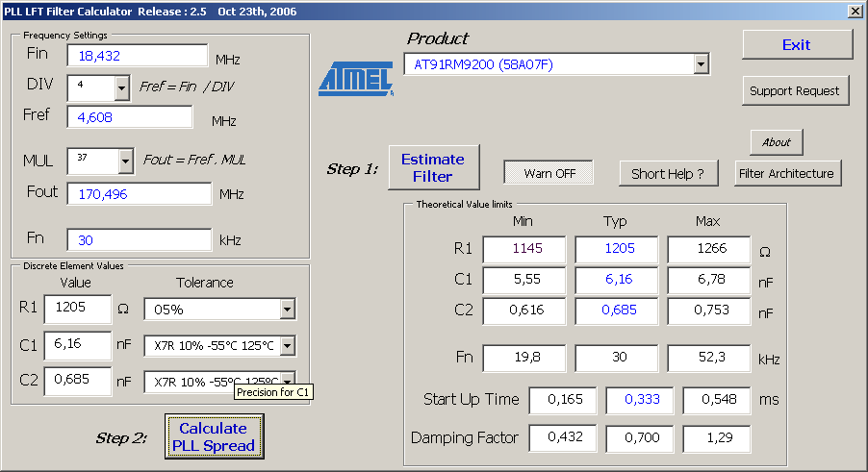Click the About button
The width and height of the screenshot is (868, 472).
point(777,142)
